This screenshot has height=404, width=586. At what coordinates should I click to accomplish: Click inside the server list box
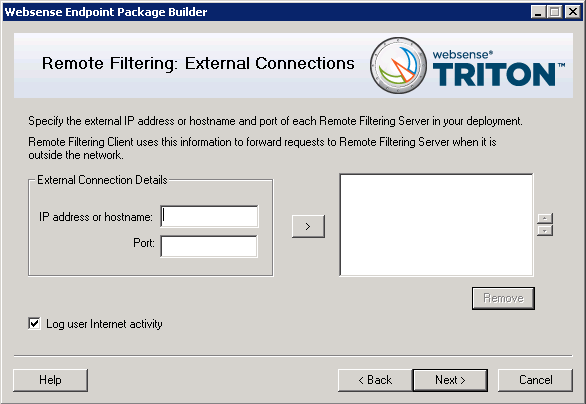coord(436,225)
